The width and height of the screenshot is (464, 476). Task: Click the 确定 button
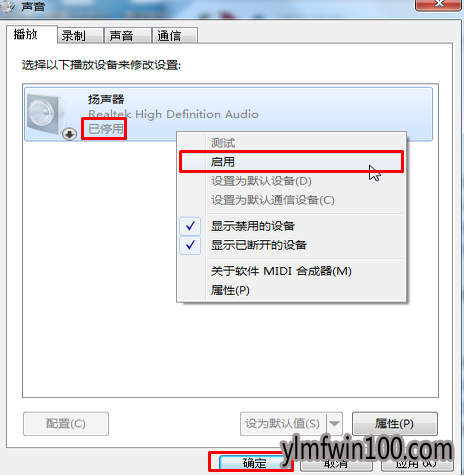click(x=254, y=463)
